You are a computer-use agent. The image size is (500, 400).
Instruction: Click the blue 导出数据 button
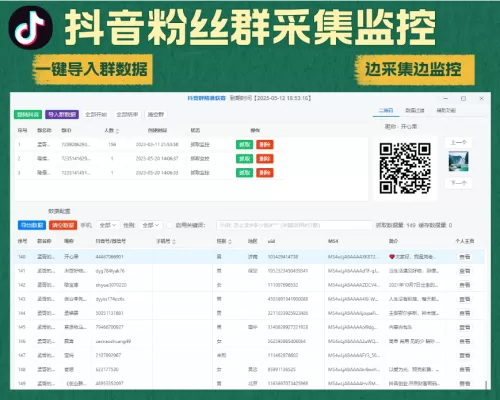pos(32,225)
